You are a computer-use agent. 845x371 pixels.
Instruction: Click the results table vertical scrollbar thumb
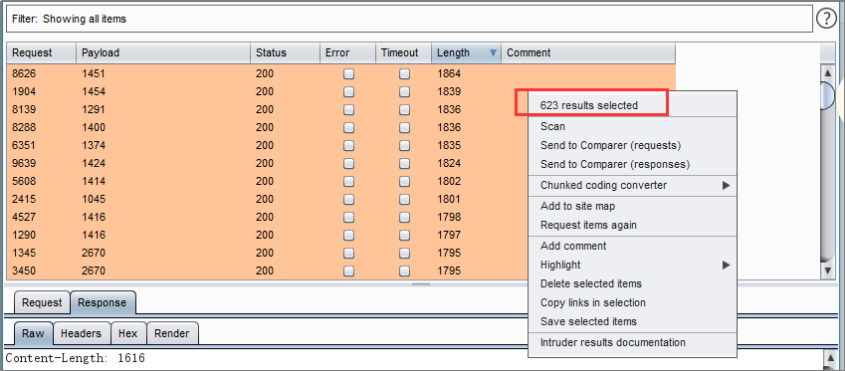tap(827, 95)
